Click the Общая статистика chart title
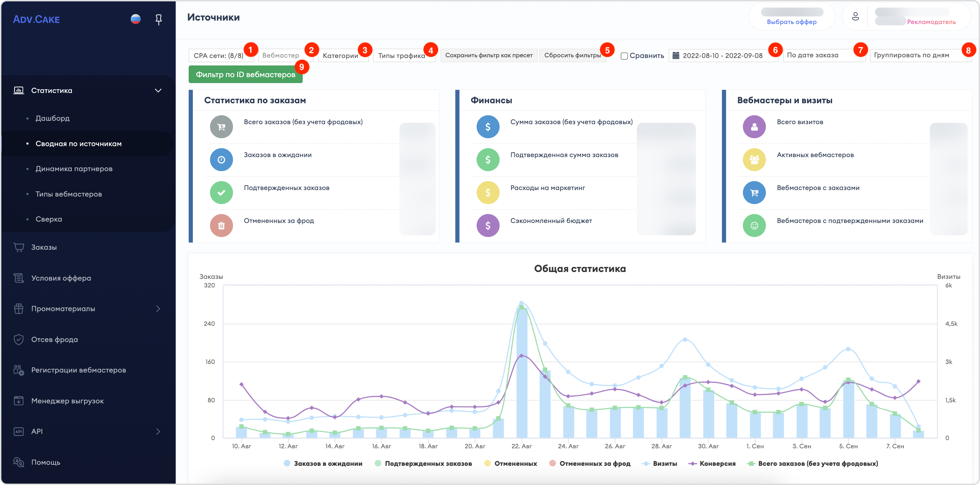 pos(580,269)
